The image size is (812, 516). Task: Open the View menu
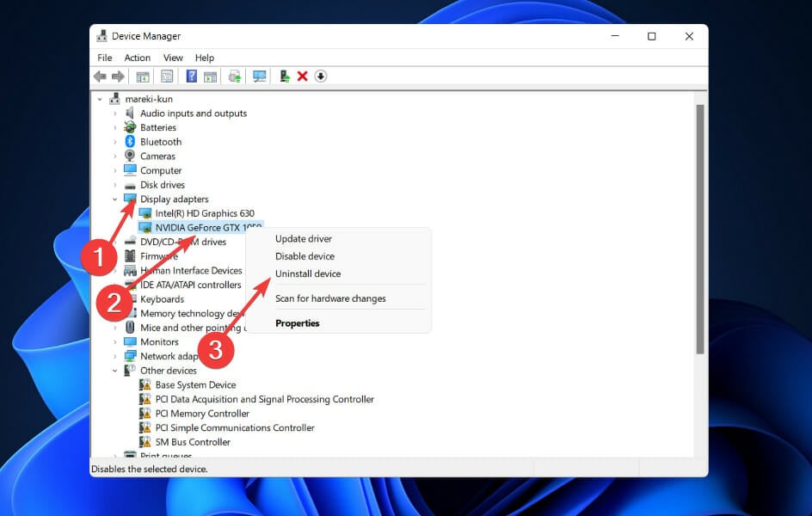tap(173, 57)
